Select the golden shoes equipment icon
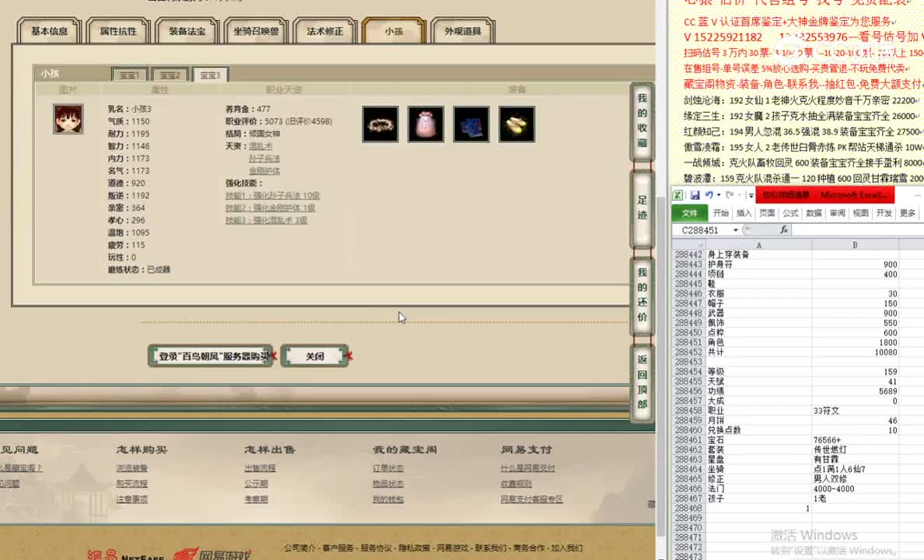The width and height of the screenshot is (924, 560). pos(516,124)
